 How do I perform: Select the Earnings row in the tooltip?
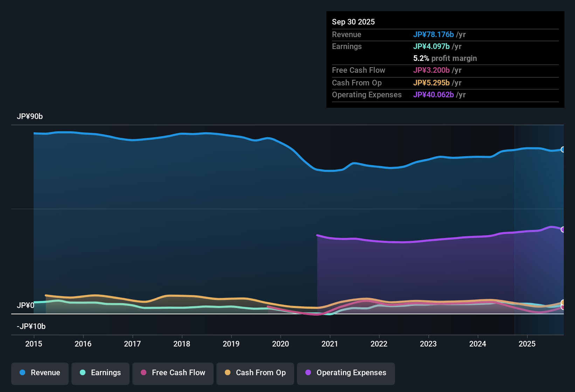(445, 46)
